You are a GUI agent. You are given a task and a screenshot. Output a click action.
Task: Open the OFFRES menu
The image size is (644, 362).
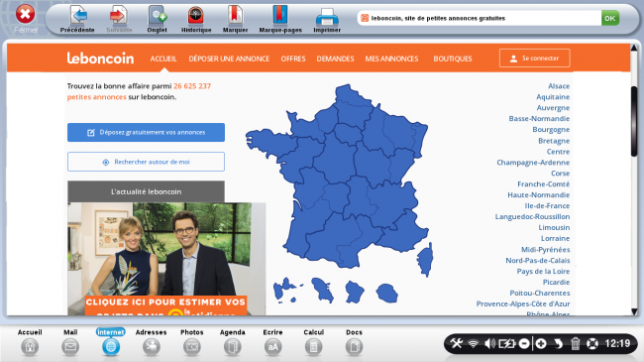coord(293,59)
